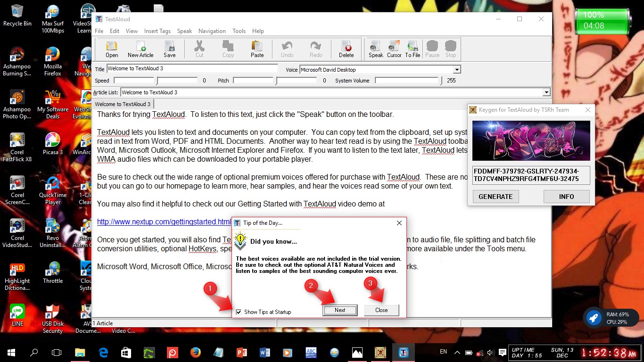Click the System Volume slider track

coord(408,81)
